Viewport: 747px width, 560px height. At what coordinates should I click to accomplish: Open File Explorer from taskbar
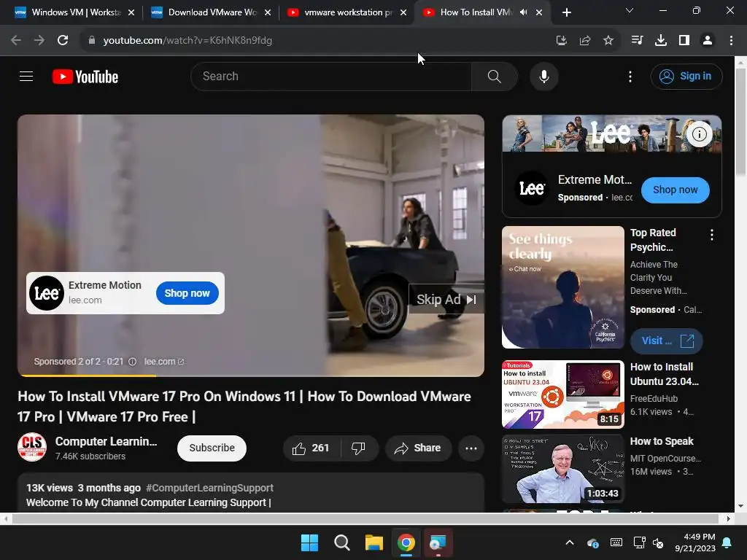[x=374, y=542]
